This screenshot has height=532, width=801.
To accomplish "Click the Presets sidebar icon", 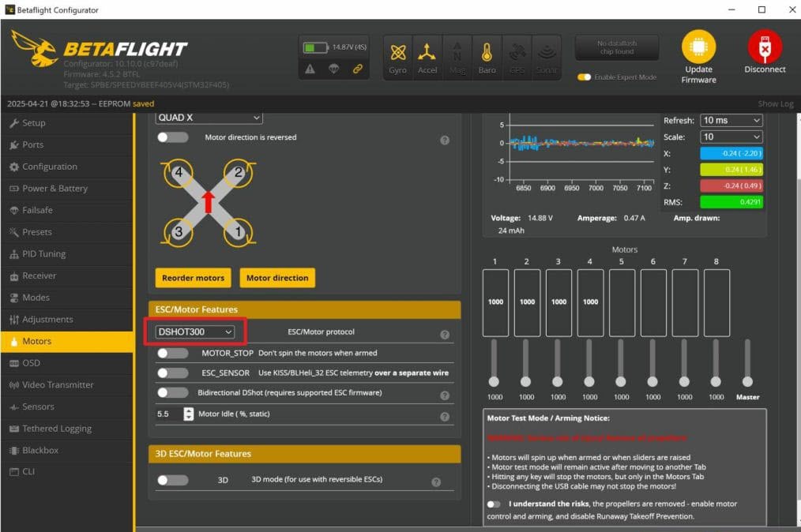I will (13, 232).
